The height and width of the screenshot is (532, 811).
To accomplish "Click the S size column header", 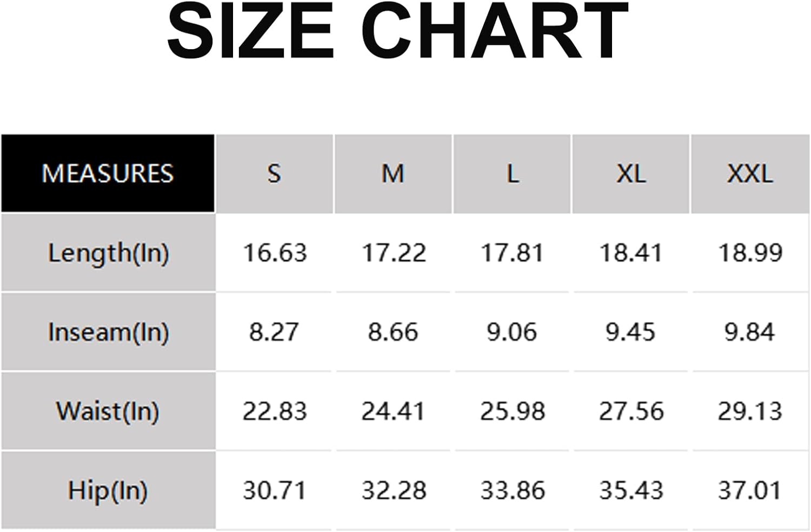I will point(274,174).
